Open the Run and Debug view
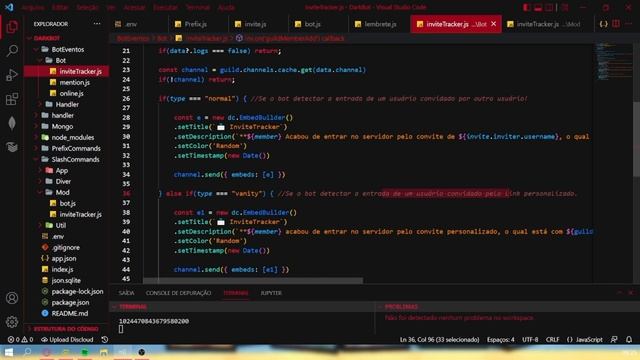The height and width of the screenshot is (360, 640). (x=12, y=75)
